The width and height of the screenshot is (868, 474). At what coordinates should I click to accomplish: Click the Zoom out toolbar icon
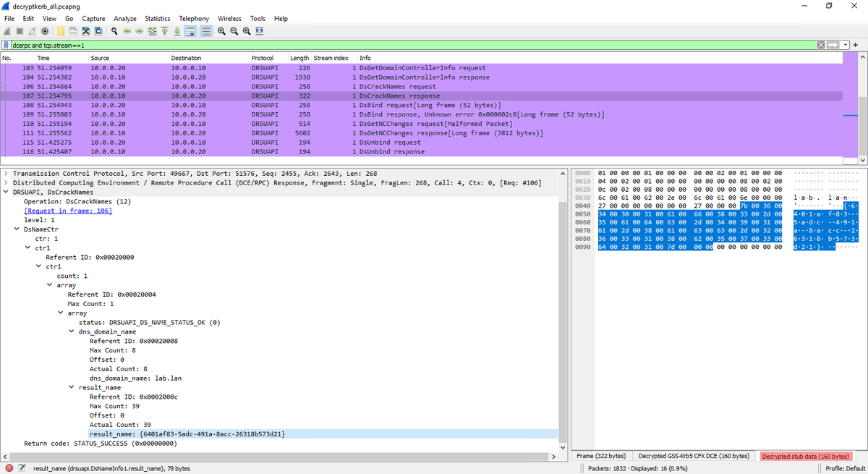click(234, 31)
